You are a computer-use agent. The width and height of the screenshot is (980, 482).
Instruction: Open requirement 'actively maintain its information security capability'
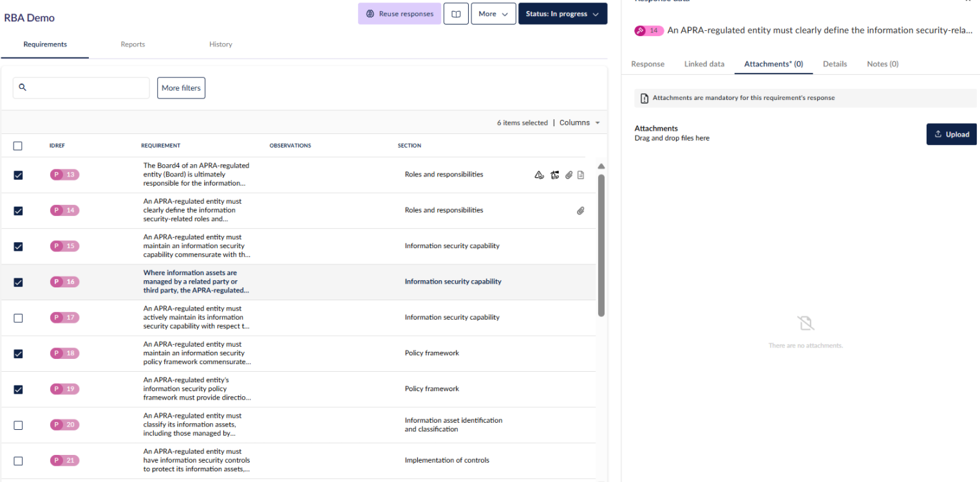[x=196, y=318]
